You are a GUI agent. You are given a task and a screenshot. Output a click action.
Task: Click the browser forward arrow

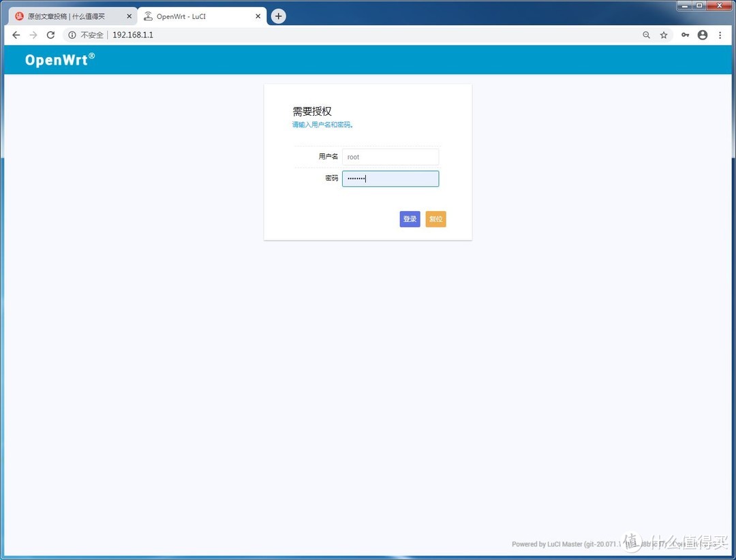(33, 35)
